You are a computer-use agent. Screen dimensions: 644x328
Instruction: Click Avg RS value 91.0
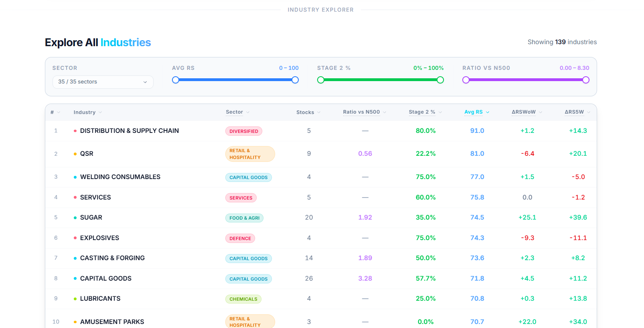coord(477,131)
